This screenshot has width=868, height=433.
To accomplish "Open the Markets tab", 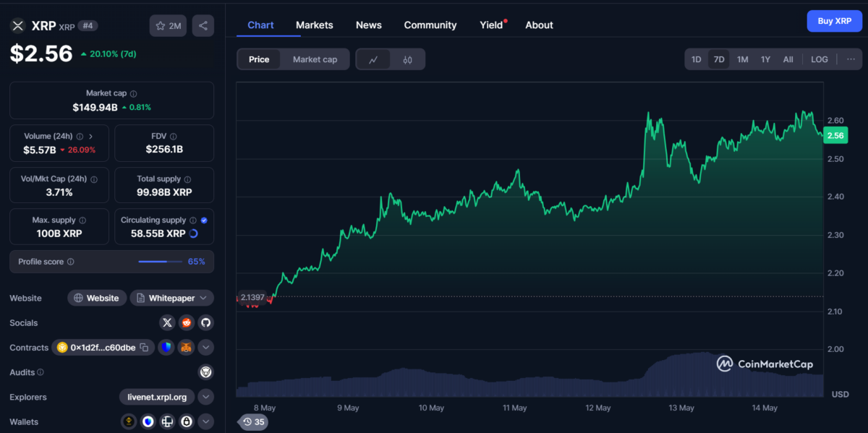I will coord(315,25).
